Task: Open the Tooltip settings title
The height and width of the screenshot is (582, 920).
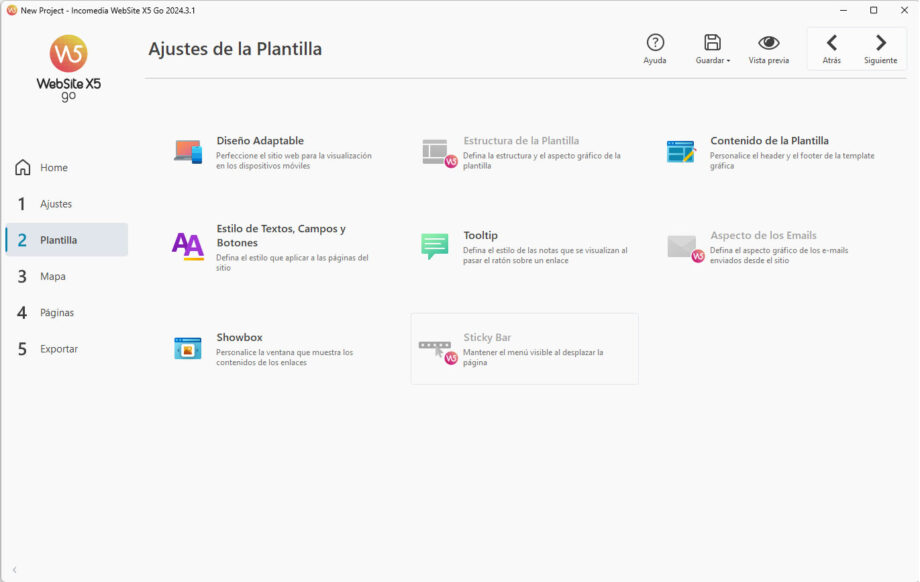Action: [x=480, y=235]
